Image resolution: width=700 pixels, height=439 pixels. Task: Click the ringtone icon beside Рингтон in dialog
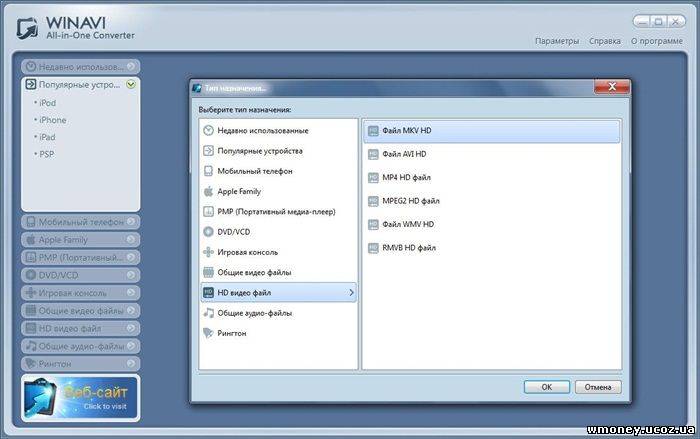208,333
